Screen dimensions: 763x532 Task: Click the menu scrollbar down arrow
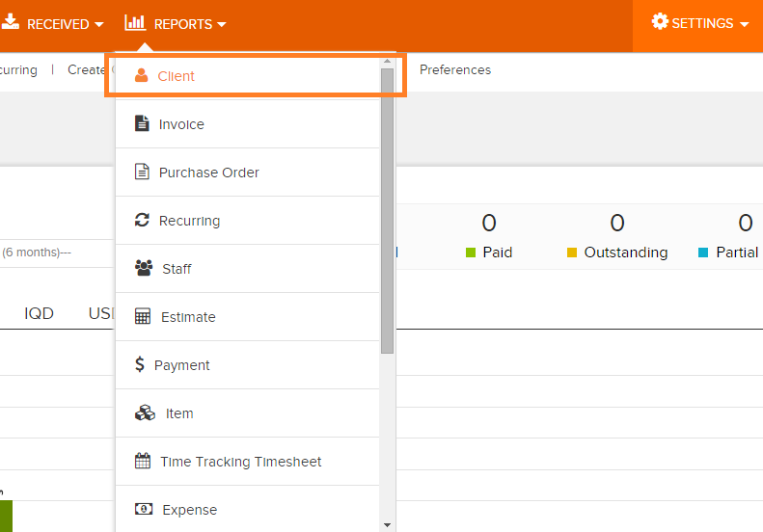[388, 524]
